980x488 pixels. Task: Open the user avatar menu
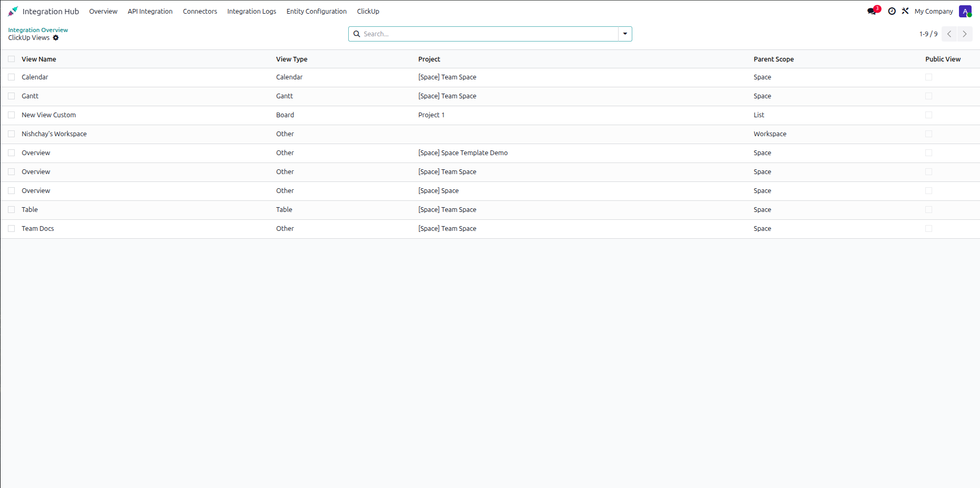tap(965, 12)
